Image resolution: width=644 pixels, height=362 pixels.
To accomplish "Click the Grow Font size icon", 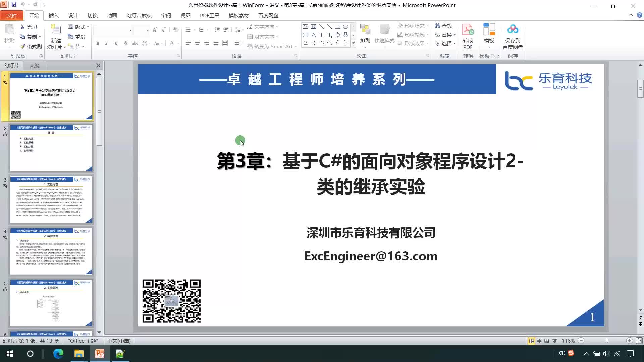I will click(x=155, y=30).
